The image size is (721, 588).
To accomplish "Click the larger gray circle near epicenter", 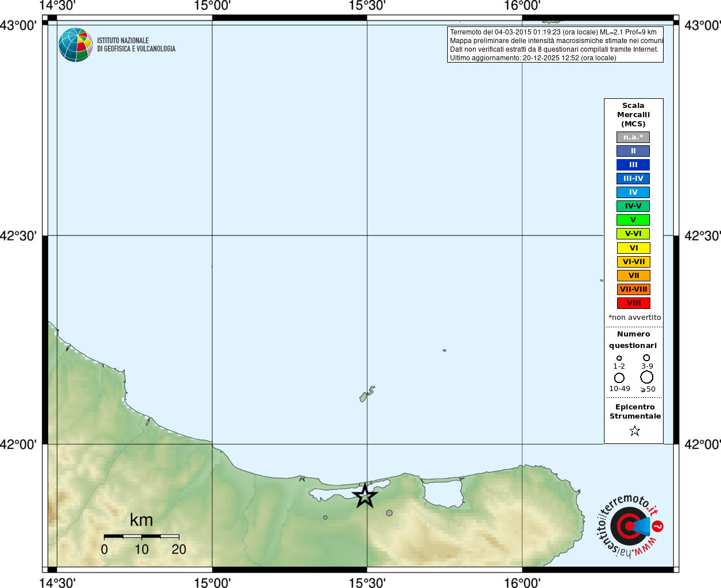I will [x=389, y=513].
